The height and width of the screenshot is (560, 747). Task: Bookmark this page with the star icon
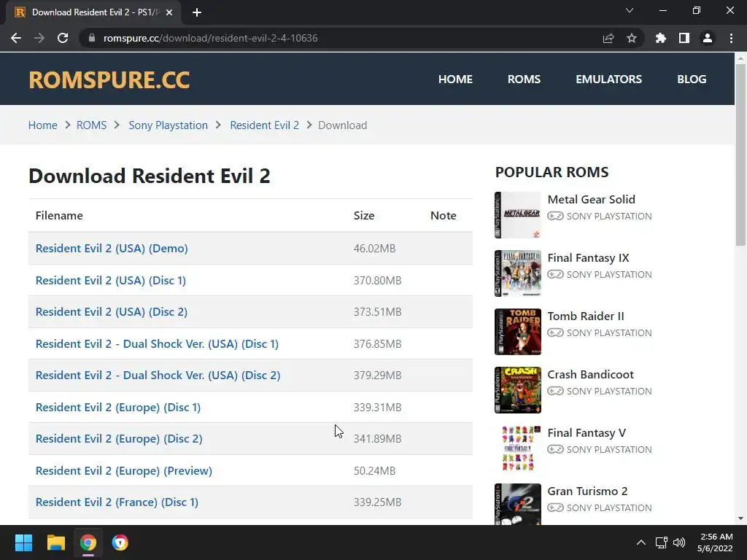(x=632, y=38)
